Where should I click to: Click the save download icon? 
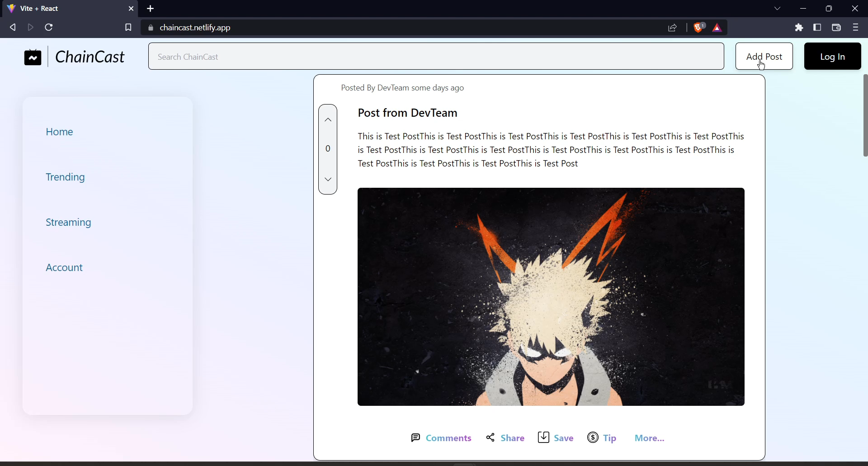(543, 437)
